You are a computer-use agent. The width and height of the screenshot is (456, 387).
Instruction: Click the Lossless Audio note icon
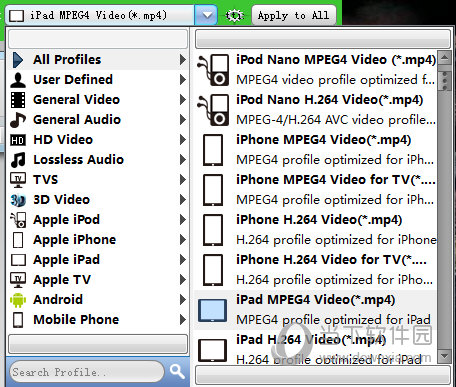[18, 160]
